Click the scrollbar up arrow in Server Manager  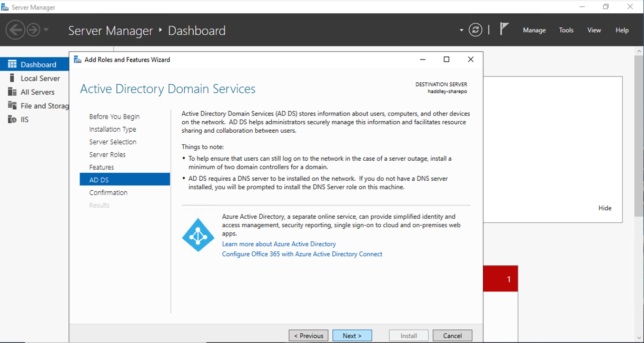[639, 51]
